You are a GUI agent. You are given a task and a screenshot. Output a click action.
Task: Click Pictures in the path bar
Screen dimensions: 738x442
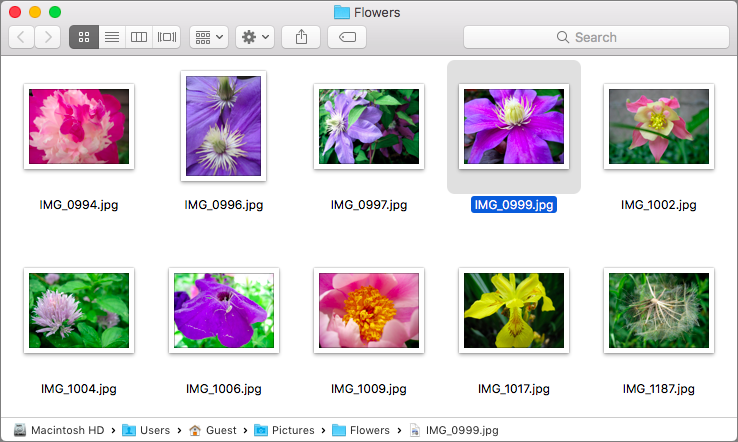pos(284,430)
